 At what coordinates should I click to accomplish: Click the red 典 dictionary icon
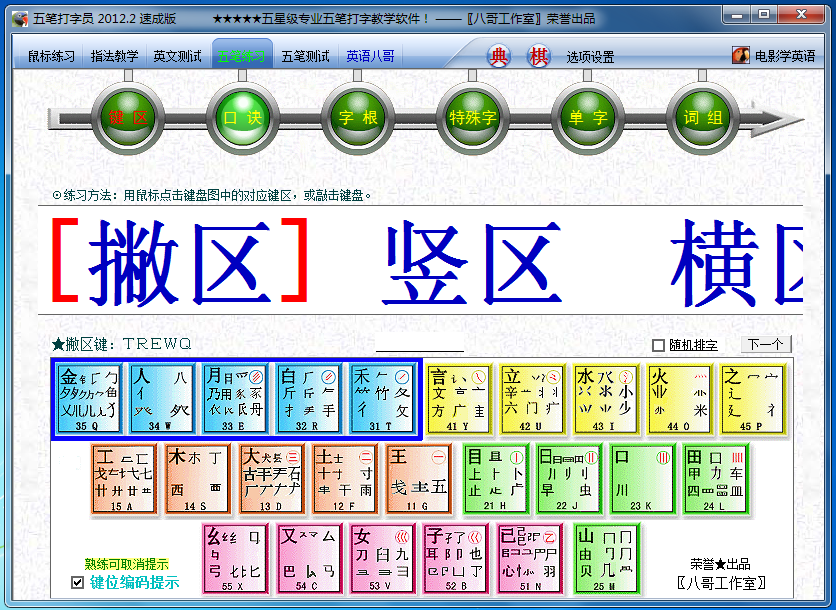coord(499,56)
